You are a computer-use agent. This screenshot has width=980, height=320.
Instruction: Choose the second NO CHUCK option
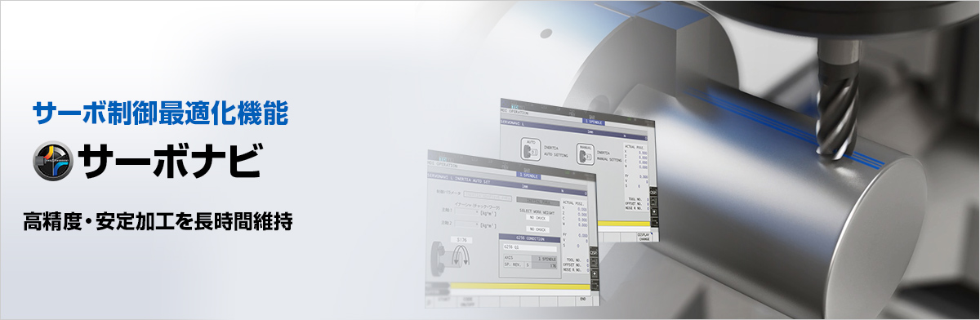click(x=537, y=230)
